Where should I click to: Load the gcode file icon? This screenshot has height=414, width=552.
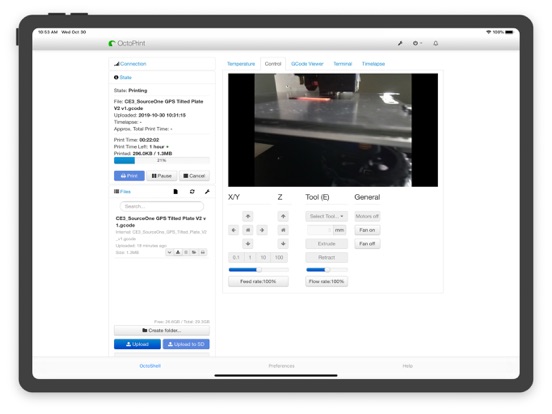tap(194, 252)
